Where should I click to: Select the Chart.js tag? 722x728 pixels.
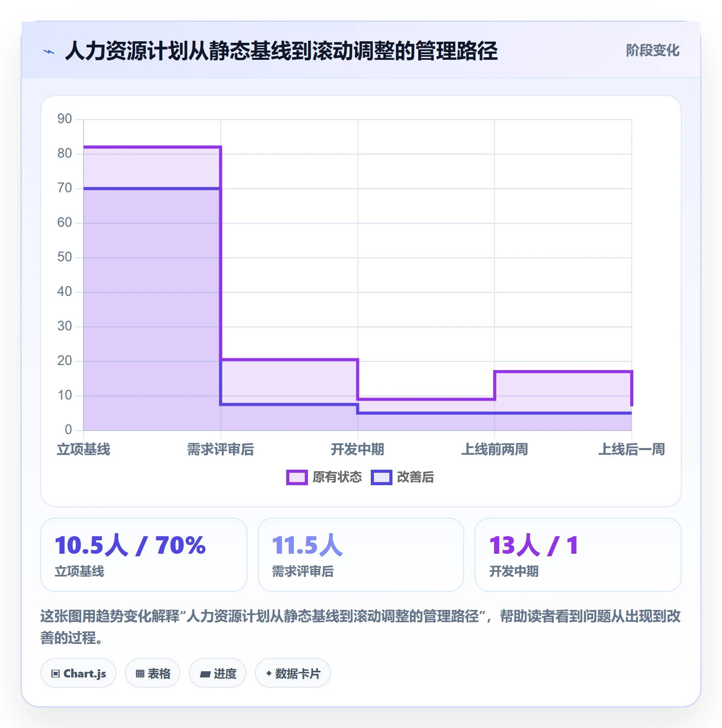pyautogui.click(x=78, y=673)
